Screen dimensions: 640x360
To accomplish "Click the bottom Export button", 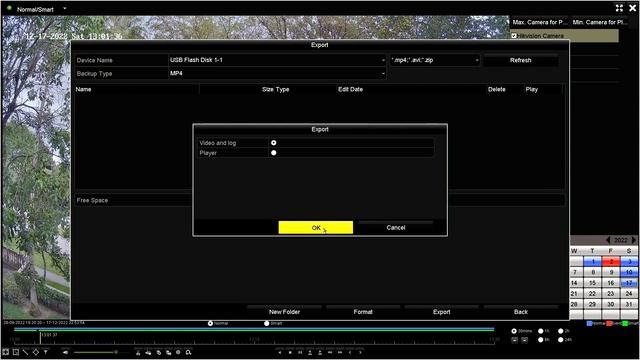I will (441, 312).
